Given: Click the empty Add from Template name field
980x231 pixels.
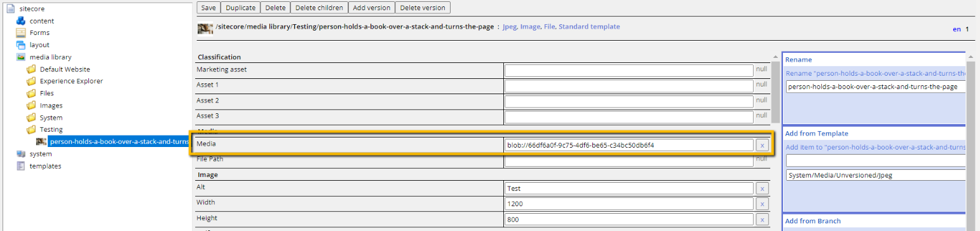Looking at the screenshot, I should click(x=876, y=161).
